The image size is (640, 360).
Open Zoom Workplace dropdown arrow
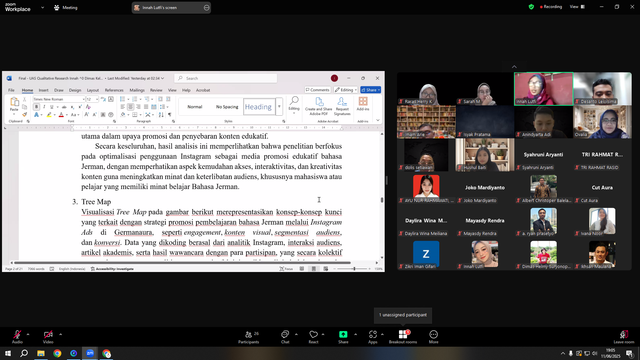click(42, 7)
